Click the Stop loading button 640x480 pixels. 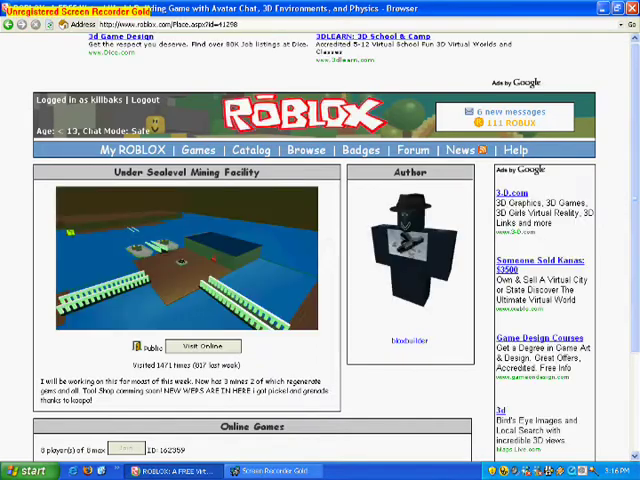(37, 24)
